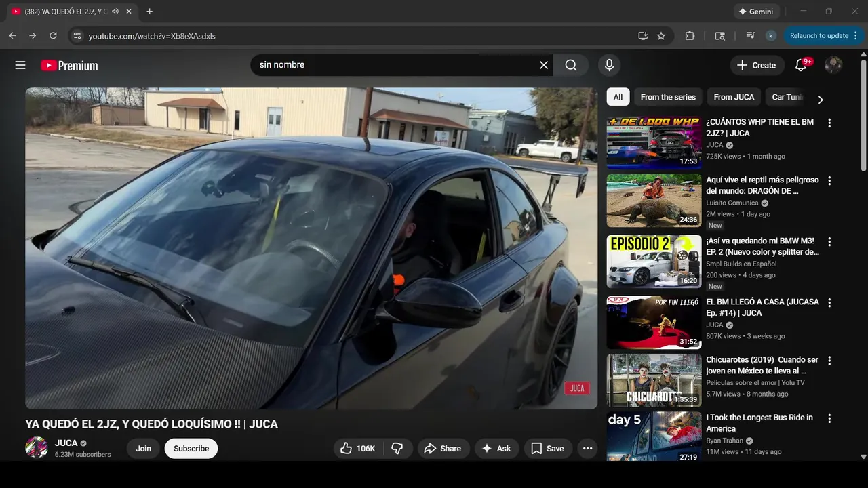Open the JUCA channel name link
868x488 pixels.
coord(66,443)
